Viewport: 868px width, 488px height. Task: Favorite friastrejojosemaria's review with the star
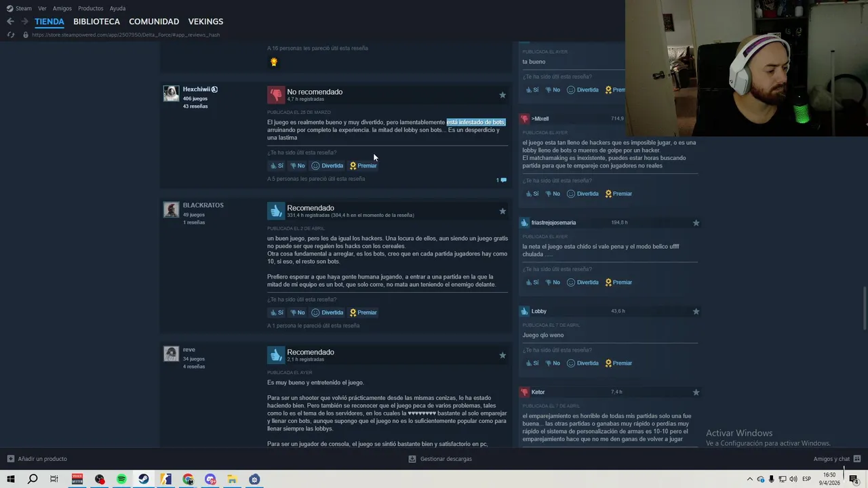point(696,223)
